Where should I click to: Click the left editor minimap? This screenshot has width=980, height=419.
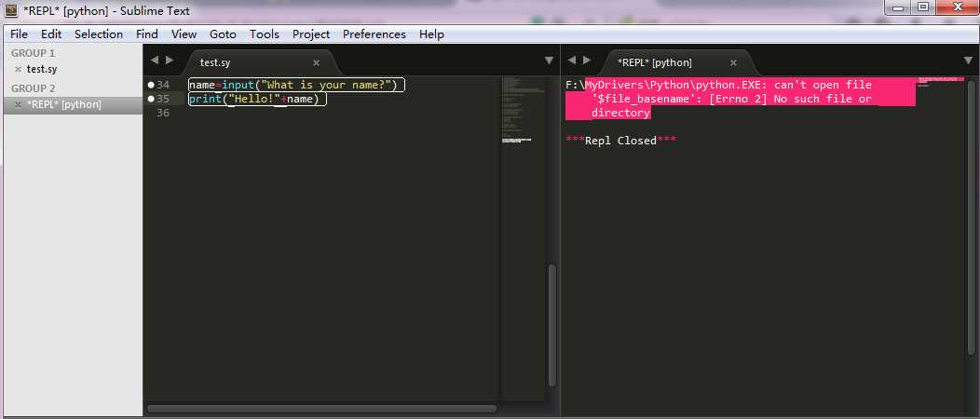tap(524, 238)
